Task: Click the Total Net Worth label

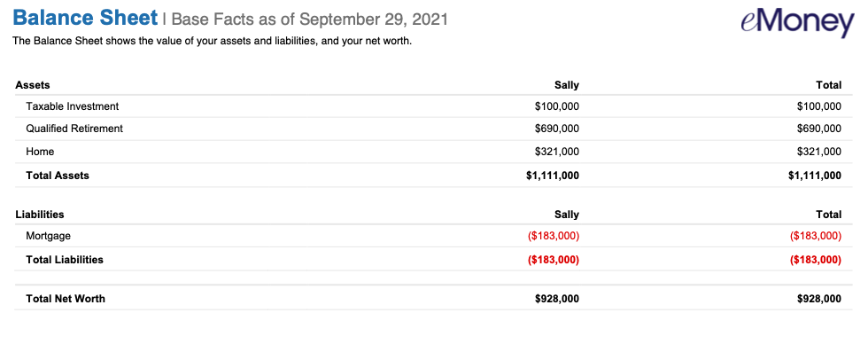Action: point(66,299)
